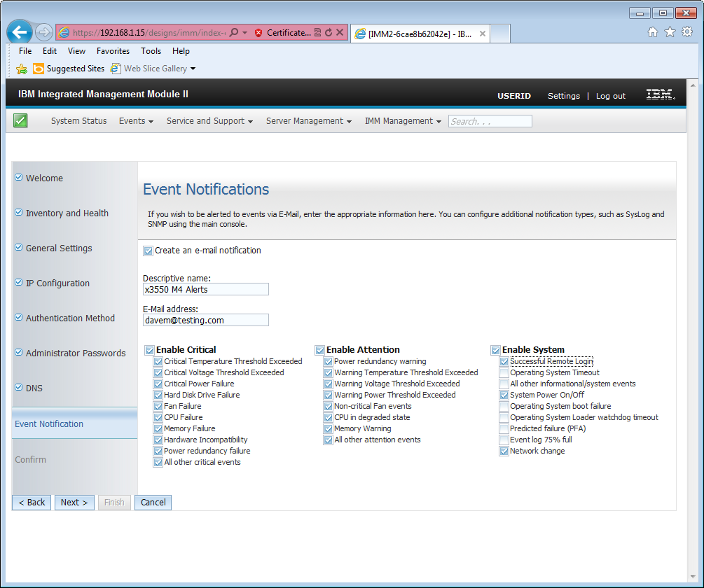This screenshot has height=588, width=704.
Task: Open Web Slice Gallery dropdown arrow
Action: click(193, 69)
